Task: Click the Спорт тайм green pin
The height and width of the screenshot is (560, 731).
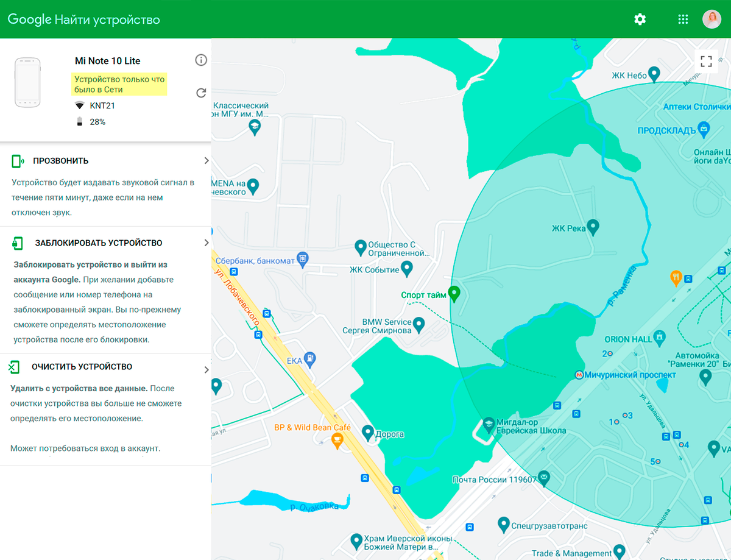Action: pyautogui.click(x=454, y=294)
